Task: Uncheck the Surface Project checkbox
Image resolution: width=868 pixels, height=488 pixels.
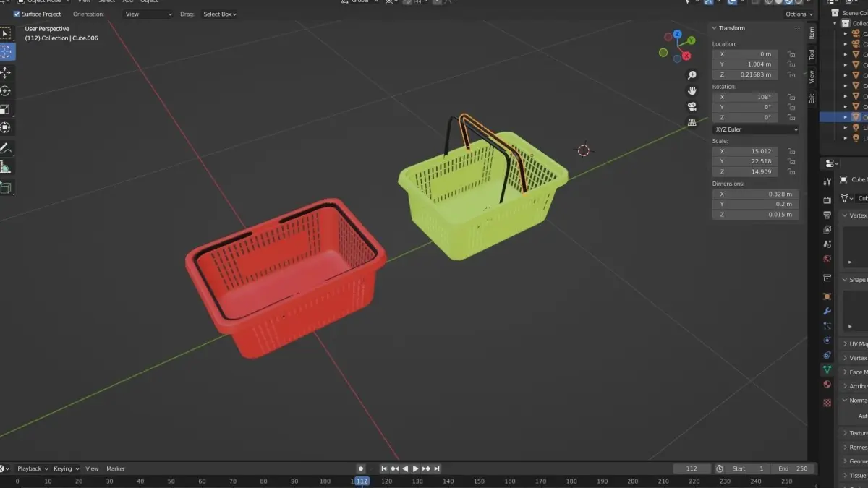Action: point(17,14)
